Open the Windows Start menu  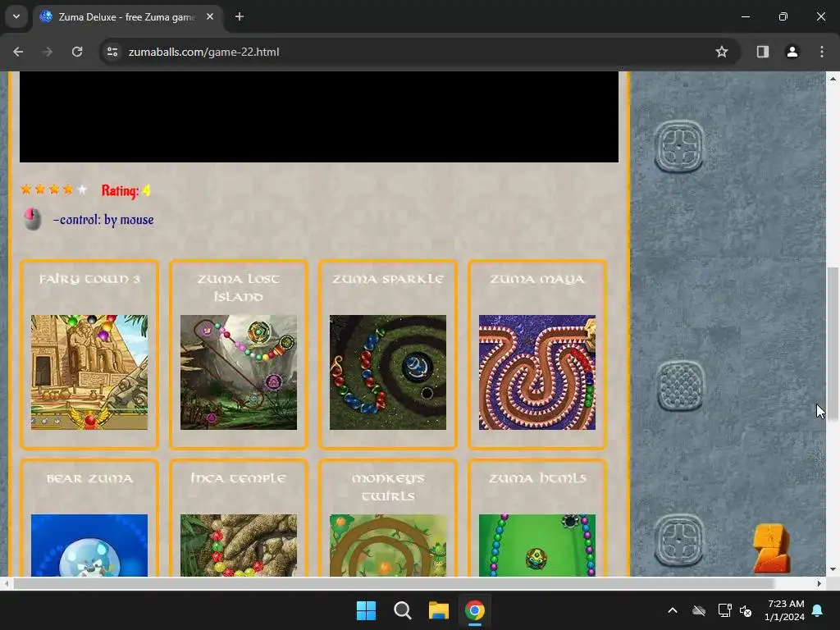pos(367,610)
